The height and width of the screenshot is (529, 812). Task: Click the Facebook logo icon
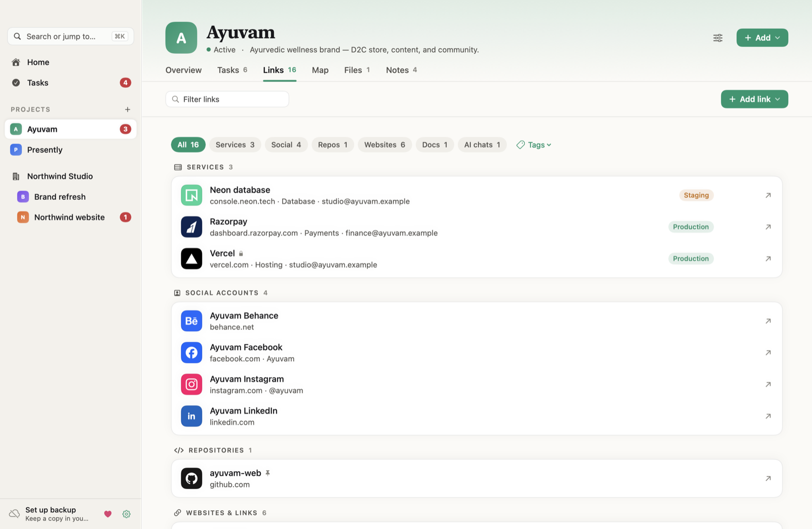pos(191,352)
